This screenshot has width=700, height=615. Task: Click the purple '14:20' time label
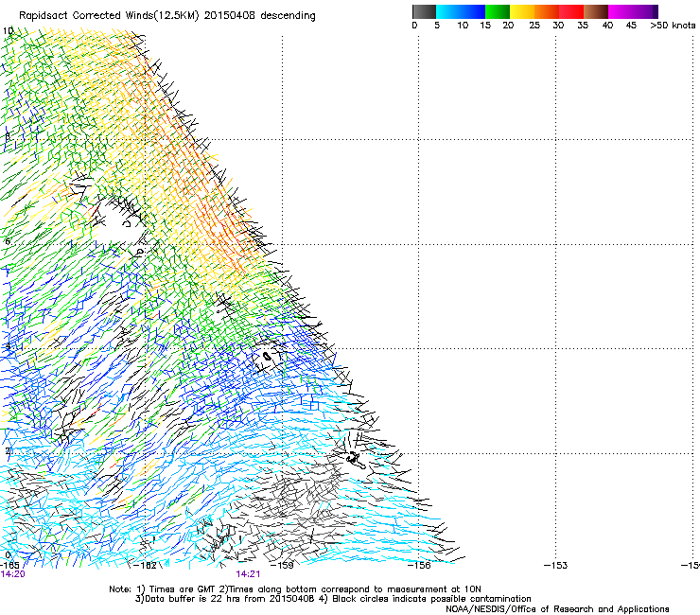point(12,574)
